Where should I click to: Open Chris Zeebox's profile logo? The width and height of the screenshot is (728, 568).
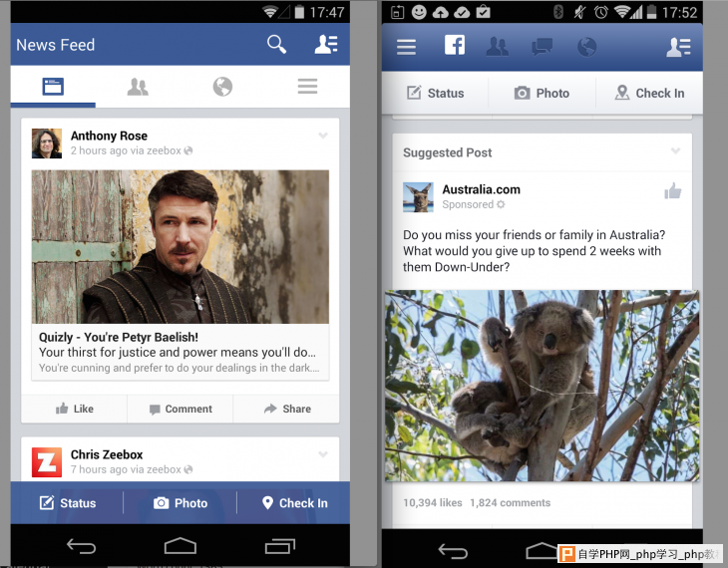coord(47,462)
